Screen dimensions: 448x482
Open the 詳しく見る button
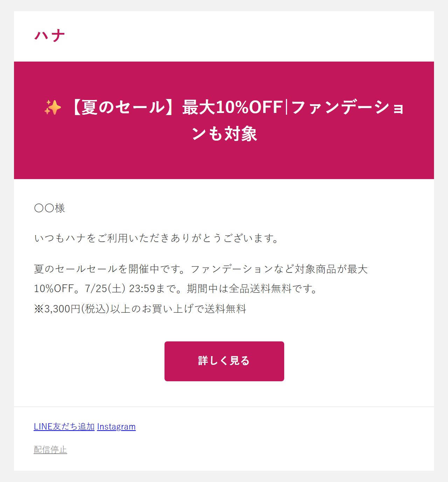tap(224, 361)
